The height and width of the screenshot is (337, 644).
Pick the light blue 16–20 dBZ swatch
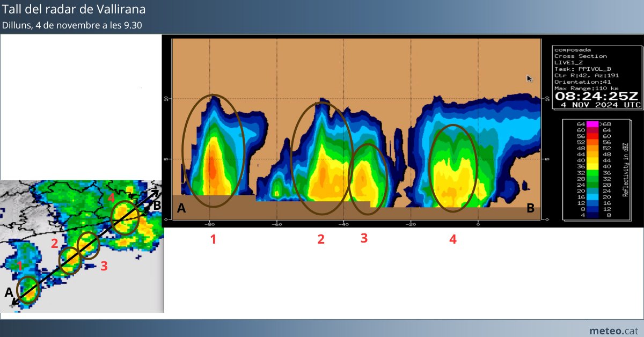click(x=592, y=197)
